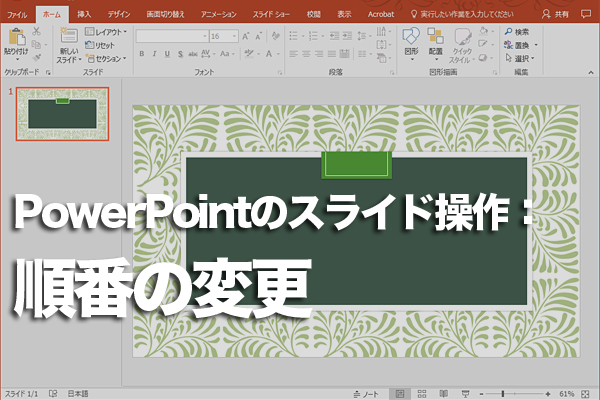Click the Share (共有) button
The width and height of the screenshot is (600, 400).
pos(556,15)
